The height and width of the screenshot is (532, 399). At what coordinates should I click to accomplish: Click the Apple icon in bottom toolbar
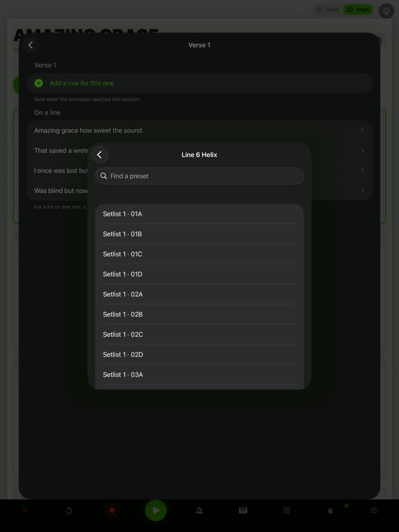point(330,510)
